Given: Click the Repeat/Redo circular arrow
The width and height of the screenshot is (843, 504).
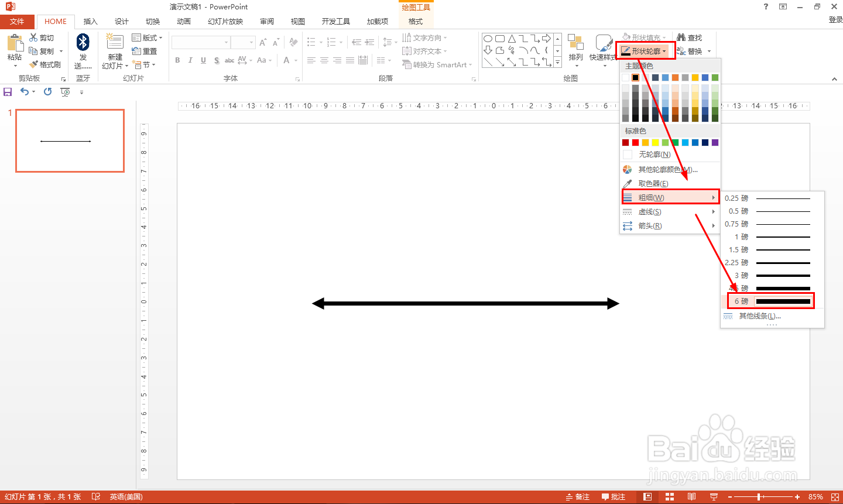Looking at the screenshot, I should (x=47, y=91).
